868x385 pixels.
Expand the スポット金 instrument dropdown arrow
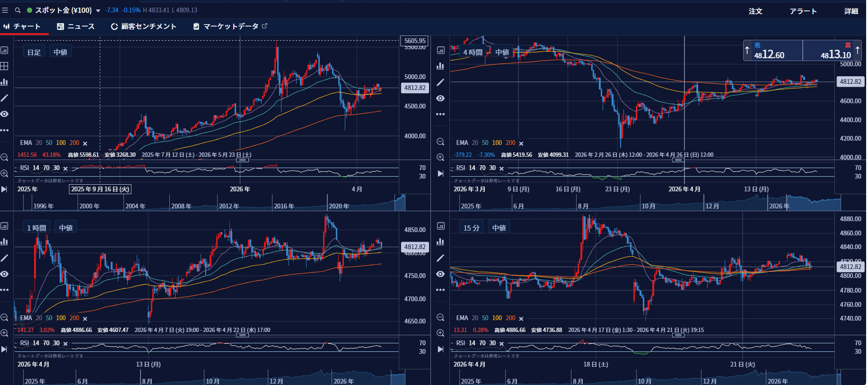coord(98,10)
